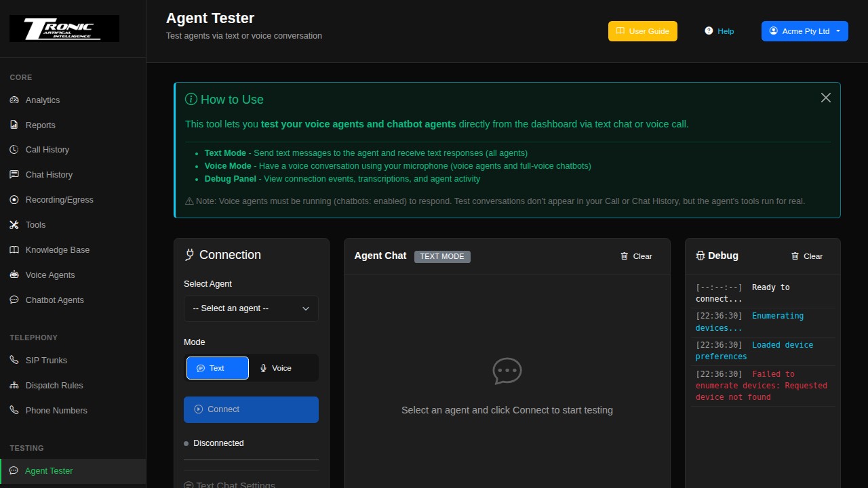The width and height of the screenshot is (868, 488).
Task: Click the Connect button
Action: (251, 409)
